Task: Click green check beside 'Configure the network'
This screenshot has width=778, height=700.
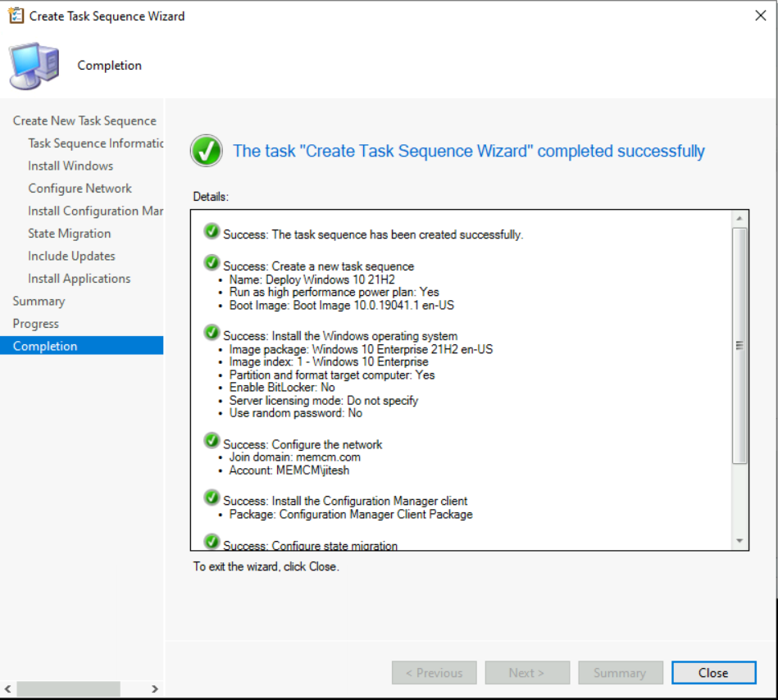Action: click(212, 440)
